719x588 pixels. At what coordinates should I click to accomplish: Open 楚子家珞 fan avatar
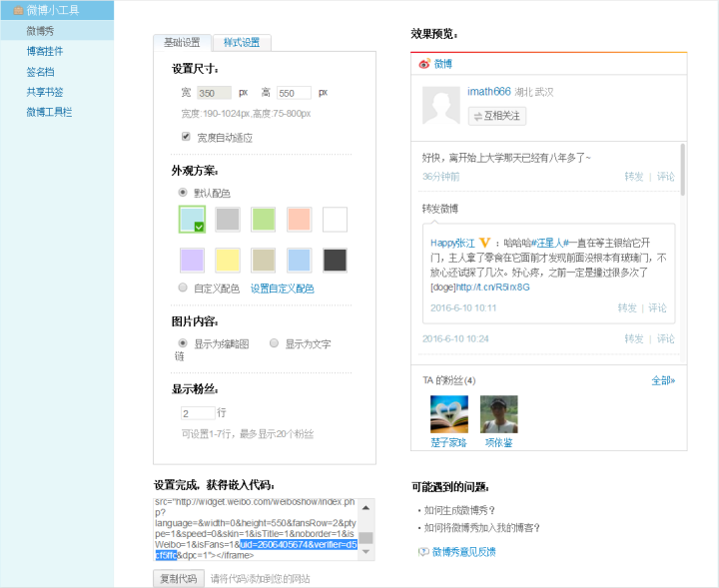[x=449, y=414]
